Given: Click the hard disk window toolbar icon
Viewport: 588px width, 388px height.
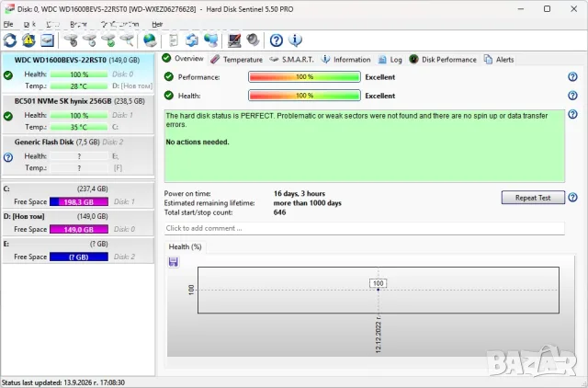Looking at the screenshot, I should click(47, 40).
